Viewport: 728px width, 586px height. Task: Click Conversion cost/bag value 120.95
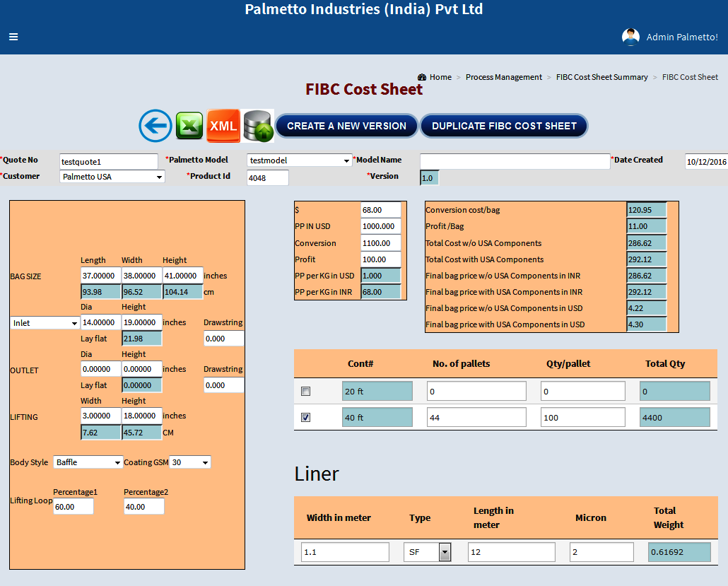(647, 210)
